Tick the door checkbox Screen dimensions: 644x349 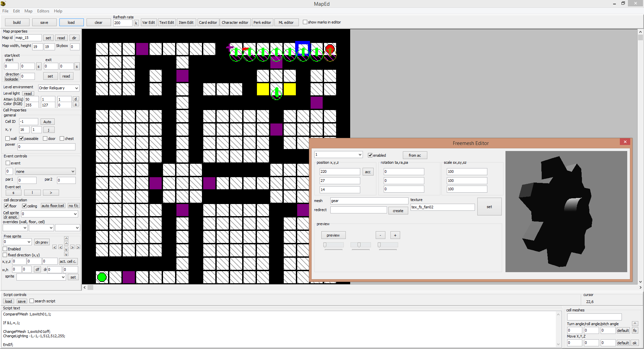(x=45, y=139)
